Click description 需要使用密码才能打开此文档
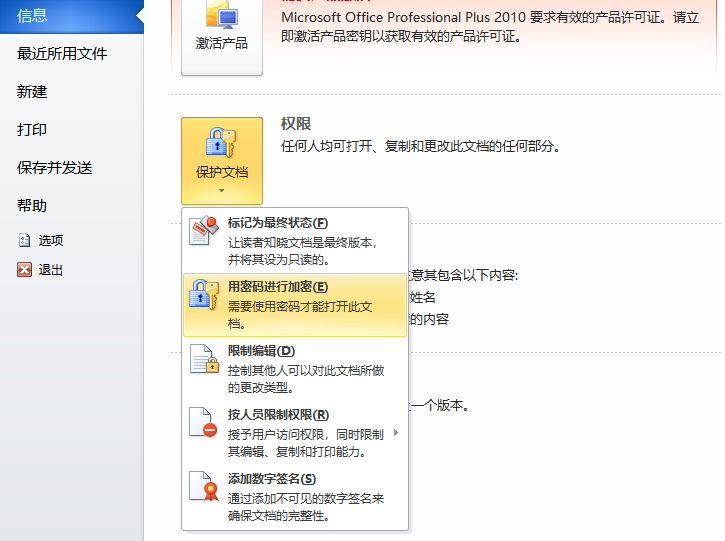The width and height of the screenshot is (725, 541). pyautogui.click(x=300, y=315)
